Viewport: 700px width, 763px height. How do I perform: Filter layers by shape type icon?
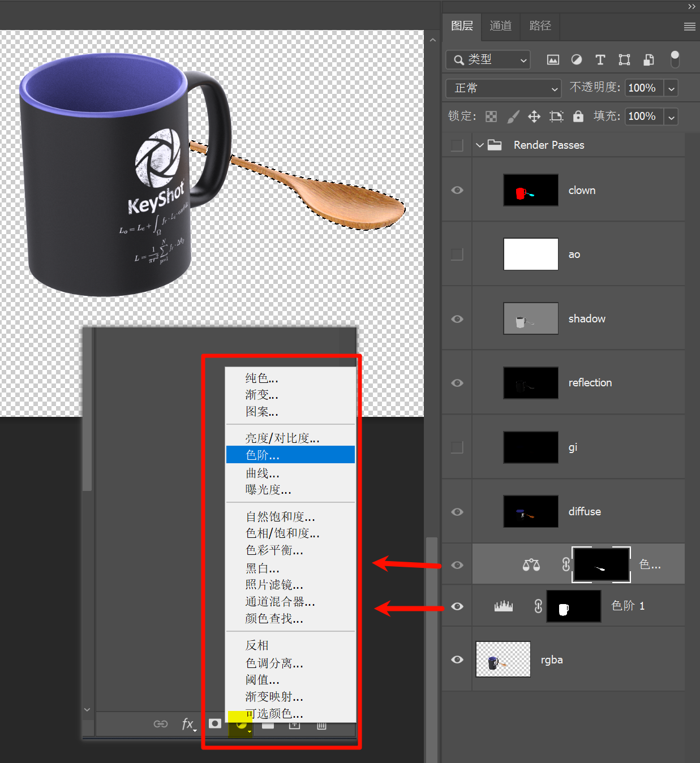point(624,59)
